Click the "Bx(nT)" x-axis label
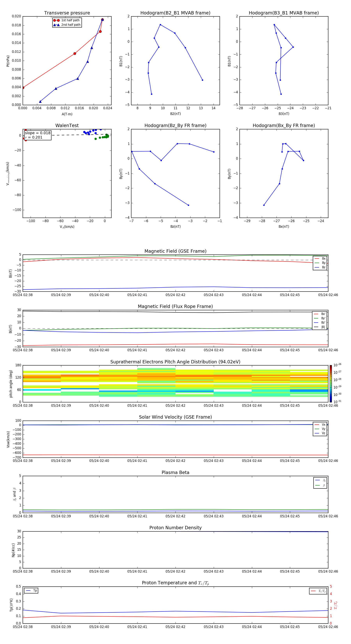Viewport: 351px width, 644px height. pos(284,227)
